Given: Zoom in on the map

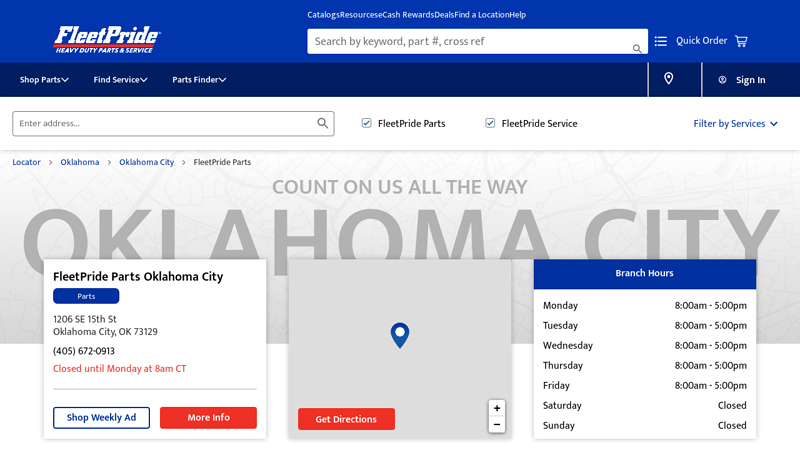Looking at the screenshot, I should point(497,408).
